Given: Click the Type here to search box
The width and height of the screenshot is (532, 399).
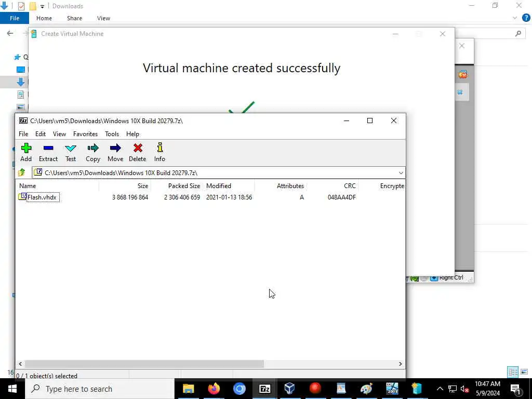Looking at the screenshot, I should pos(100,389).
